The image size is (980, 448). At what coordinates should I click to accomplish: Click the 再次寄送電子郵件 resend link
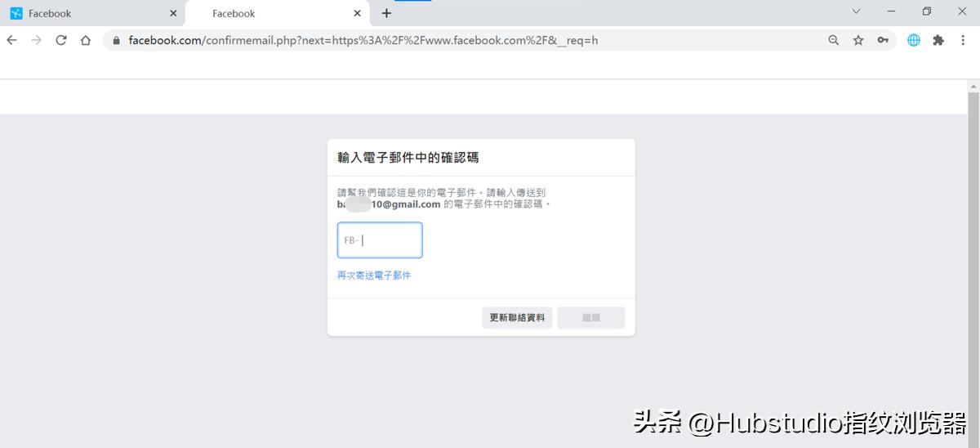click(x=374, y=276)
